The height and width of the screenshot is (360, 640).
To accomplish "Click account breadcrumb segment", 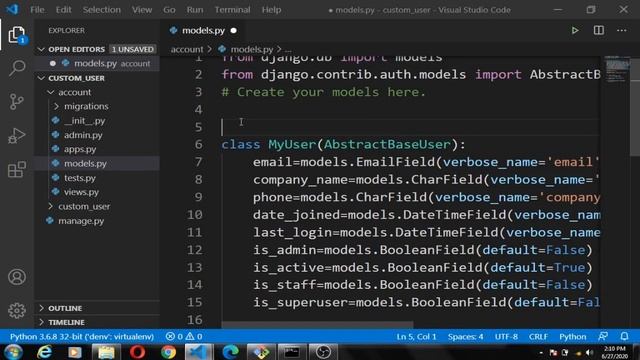I will 187,49.
